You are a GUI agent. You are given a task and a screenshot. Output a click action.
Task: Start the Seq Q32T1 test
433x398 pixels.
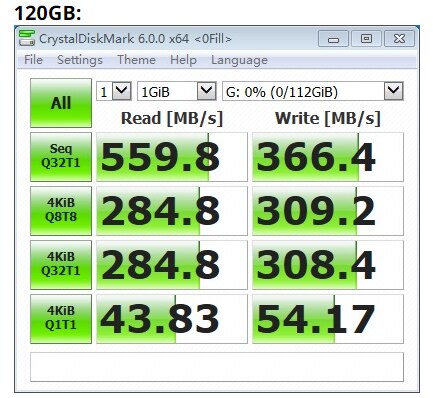click(x=61, y=157)
